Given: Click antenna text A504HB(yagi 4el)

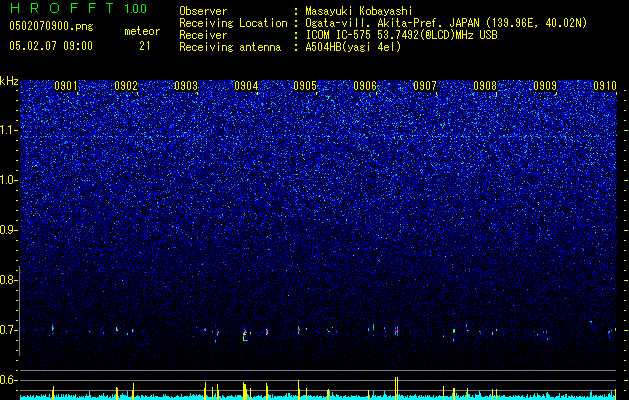Looking at the screenshot, I should (x=353, y=47).
